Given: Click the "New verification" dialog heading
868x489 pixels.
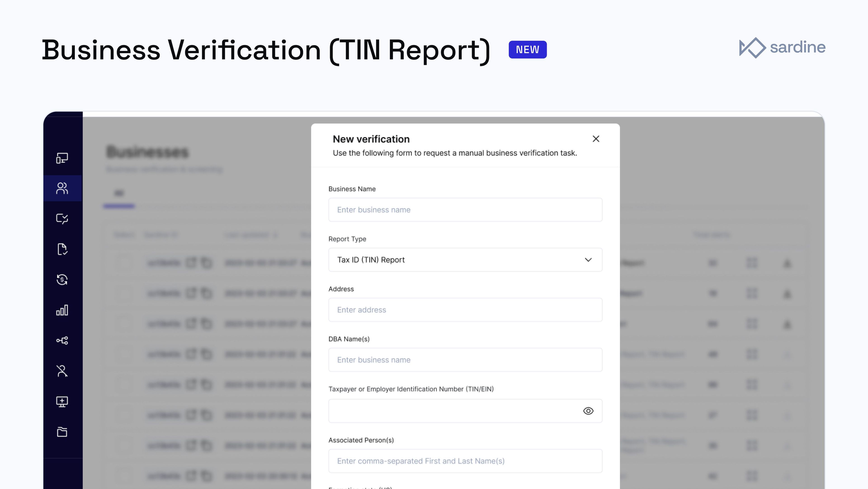Looking at the screenshot, I should coord(371,139).
